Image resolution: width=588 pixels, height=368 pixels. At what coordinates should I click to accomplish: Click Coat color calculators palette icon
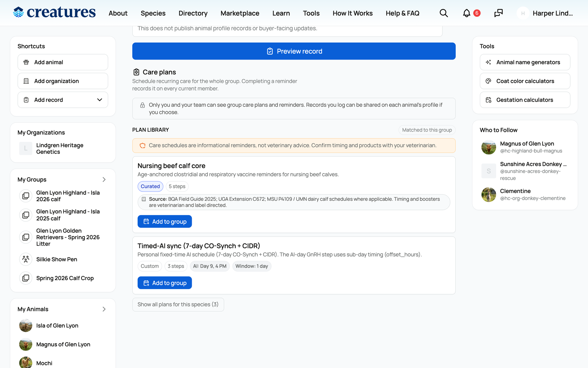488,81
